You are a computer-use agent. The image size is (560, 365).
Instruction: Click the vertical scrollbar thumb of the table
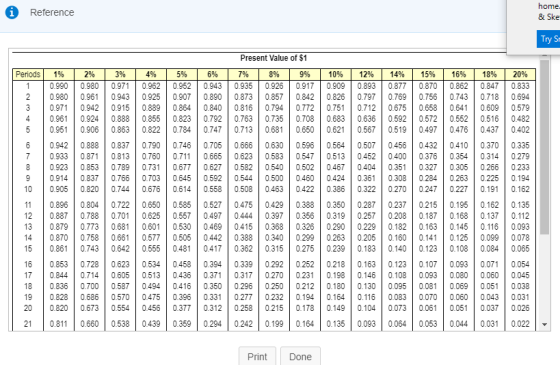pyautogui.click(x=544, y=147)
